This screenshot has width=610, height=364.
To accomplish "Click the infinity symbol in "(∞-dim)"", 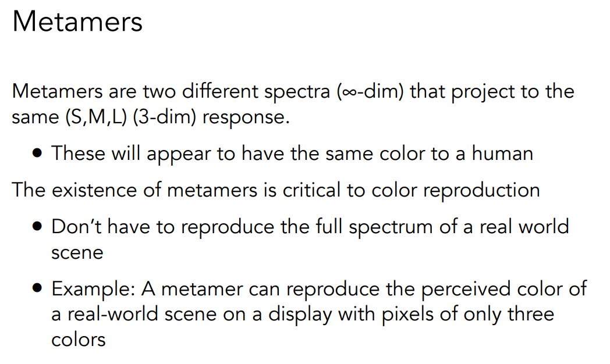I will click(348, 92).
